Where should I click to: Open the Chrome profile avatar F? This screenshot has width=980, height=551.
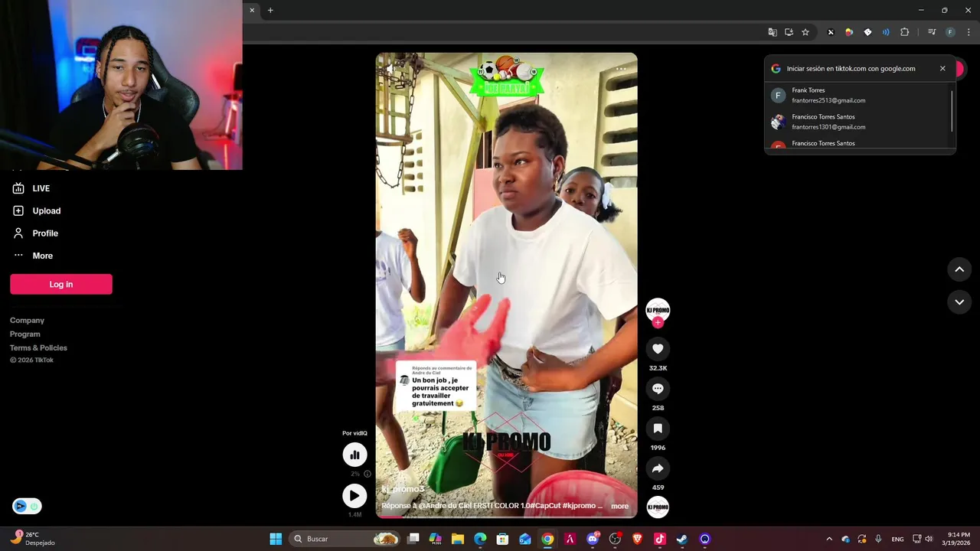pyautogui.click(x=950, y=32)
